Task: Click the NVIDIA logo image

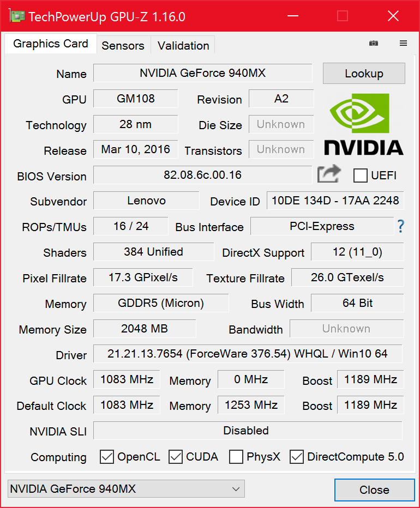Action: (x=364, y=124)
